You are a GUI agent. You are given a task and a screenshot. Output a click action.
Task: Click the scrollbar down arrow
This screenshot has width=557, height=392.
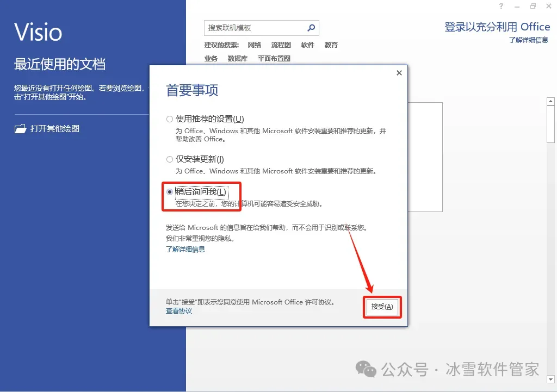pos(550,379)
